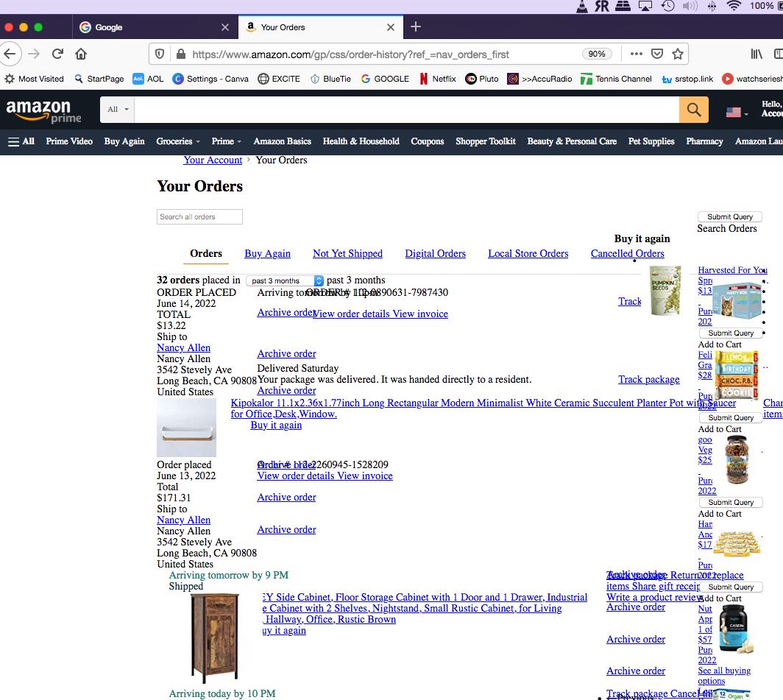Click Buy it again under Kipokalor planter
The width and height of the screenshot is (783, 700).
click(x=276, y=425)
